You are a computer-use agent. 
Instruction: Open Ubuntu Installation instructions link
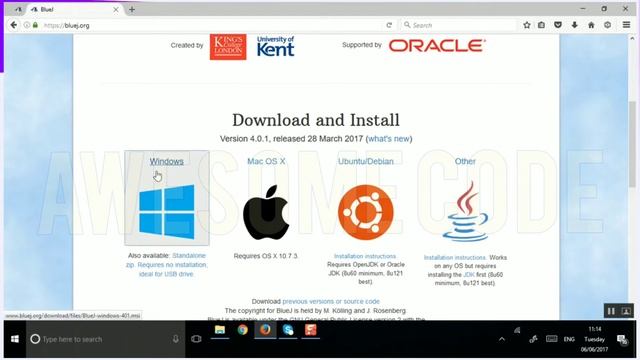pos(365,256)
